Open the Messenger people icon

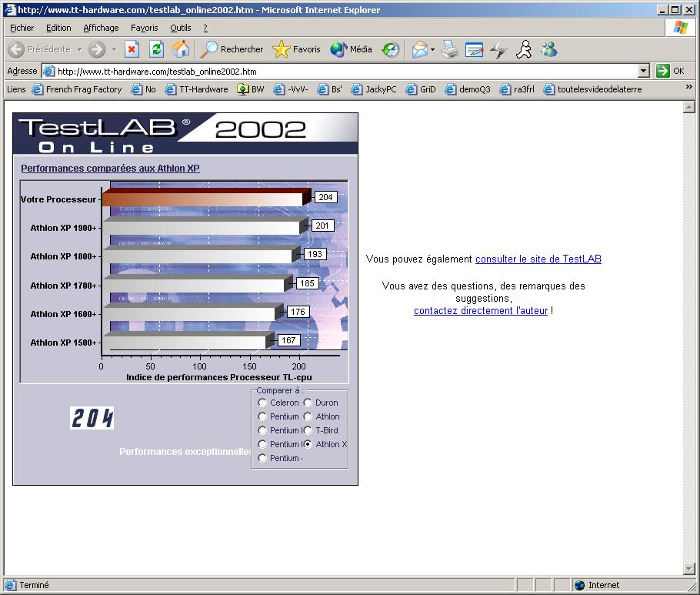548,49
